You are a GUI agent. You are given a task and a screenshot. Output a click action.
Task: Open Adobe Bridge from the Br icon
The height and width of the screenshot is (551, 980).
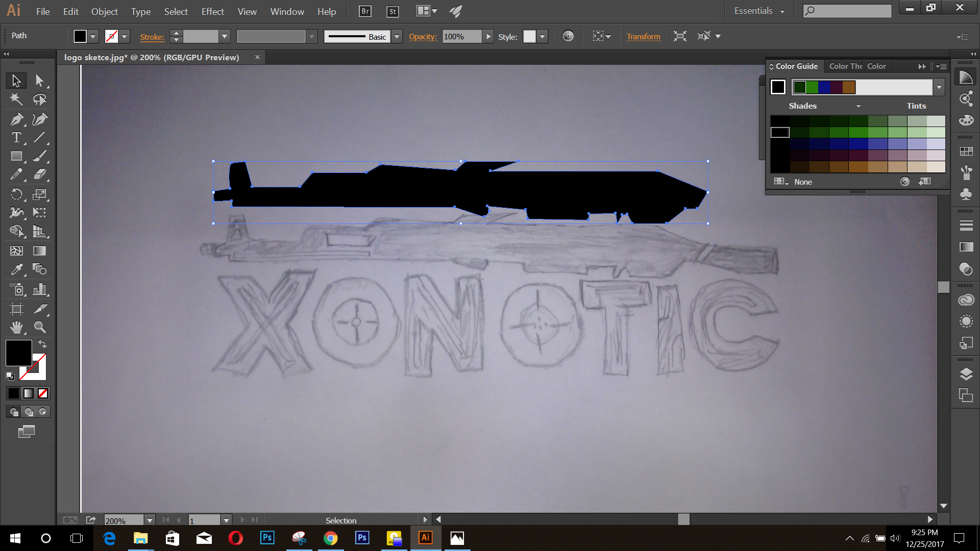365,11
